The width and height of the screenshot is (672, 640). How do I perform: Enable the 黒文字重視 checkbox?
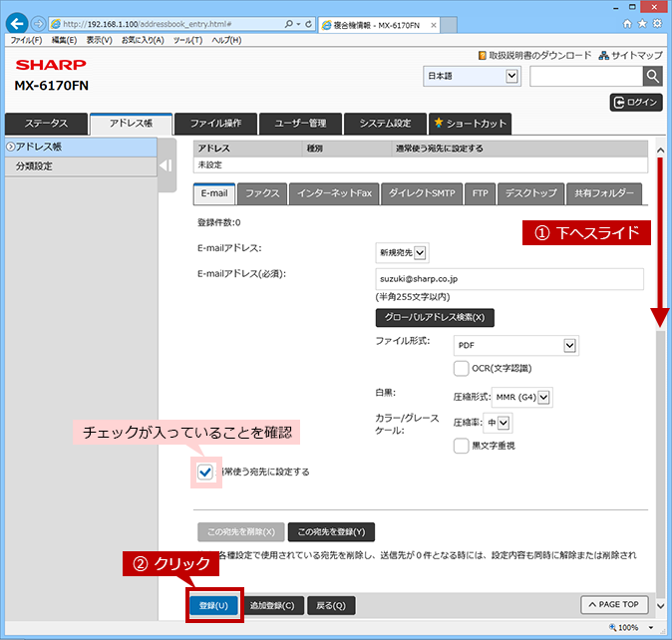click(462, 446)
